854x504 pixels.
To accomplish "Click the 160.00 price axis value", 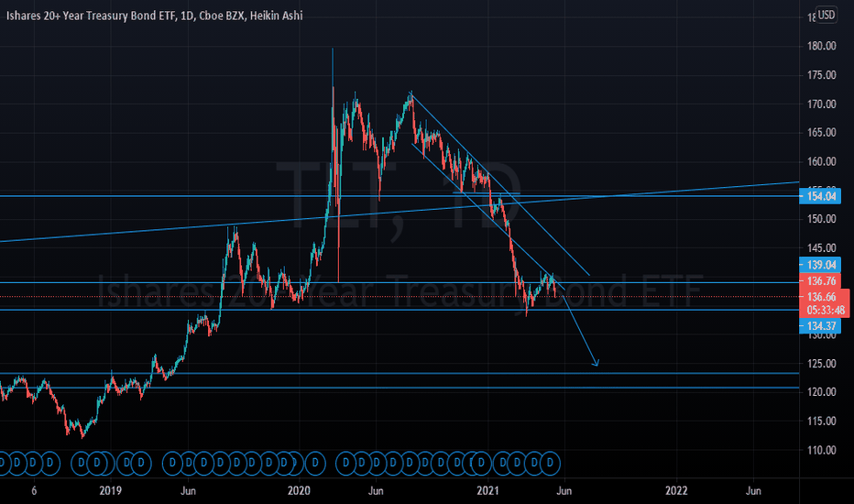I will [x=821, y=161].
